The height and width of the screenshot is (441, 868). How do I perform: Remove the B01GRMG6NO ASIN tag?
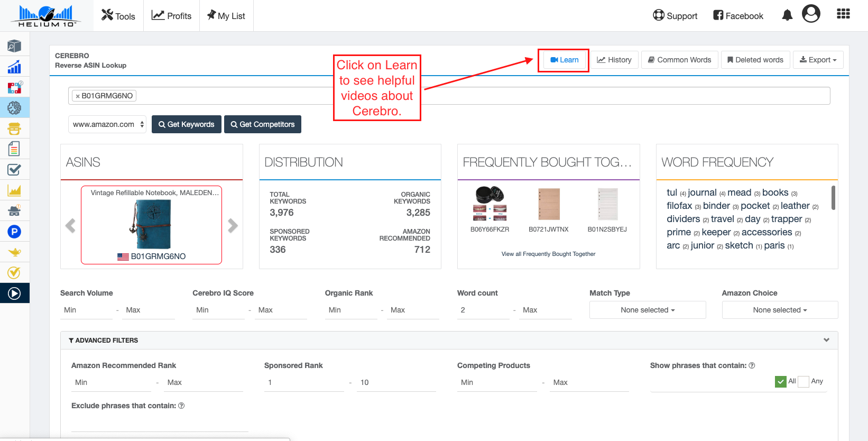point(78,96)
